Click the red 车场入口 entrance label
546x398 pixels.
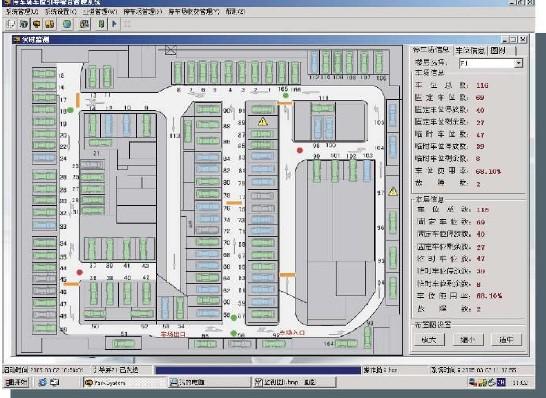(292, 333)
